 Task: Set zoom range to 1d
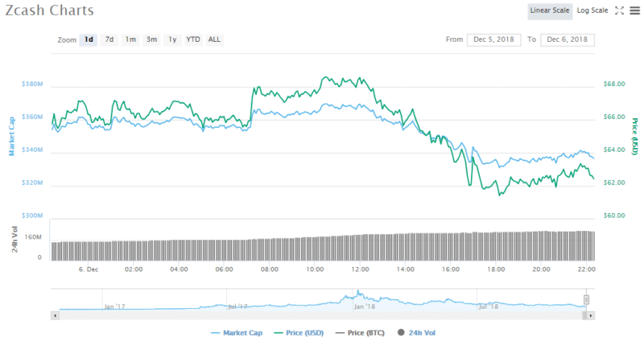89,39
